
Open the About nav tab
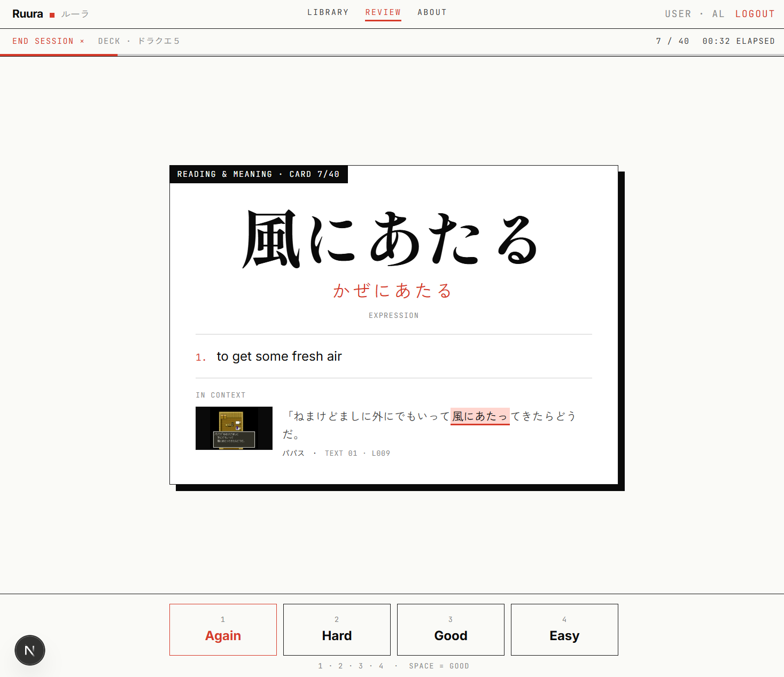432,12
